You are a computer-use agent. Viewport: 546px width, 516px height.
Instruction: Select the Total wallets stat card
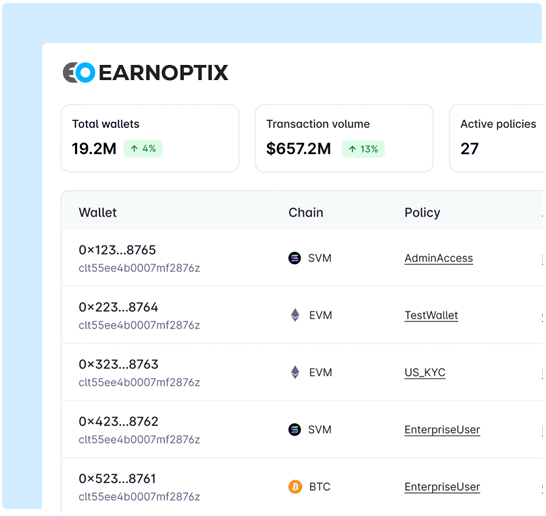click(x=150, y=138)
